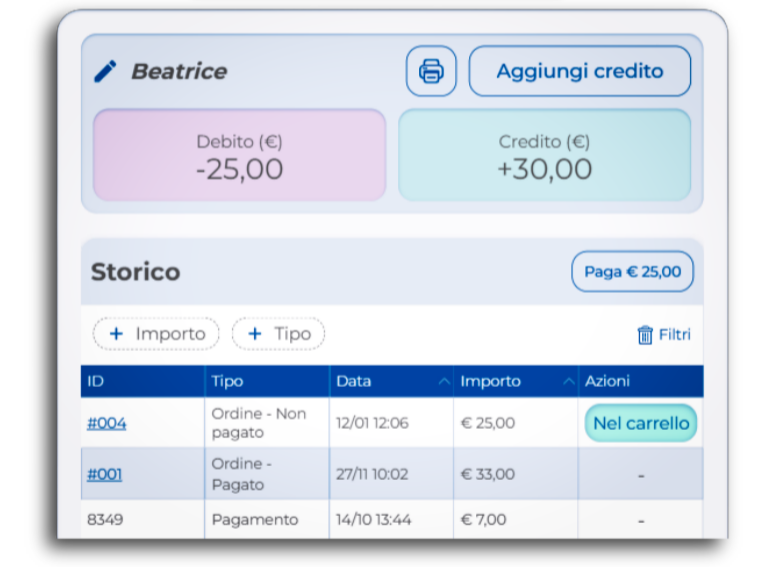This screenshot has height=567, width=757.
Task: Select the Debito amount card
Action: pos(239,156)
